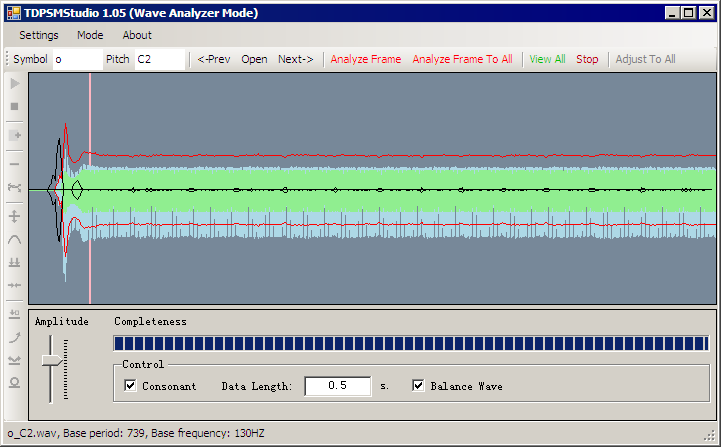Open the About menu
This screenshot has height=447, width=721.
(137, 35)
